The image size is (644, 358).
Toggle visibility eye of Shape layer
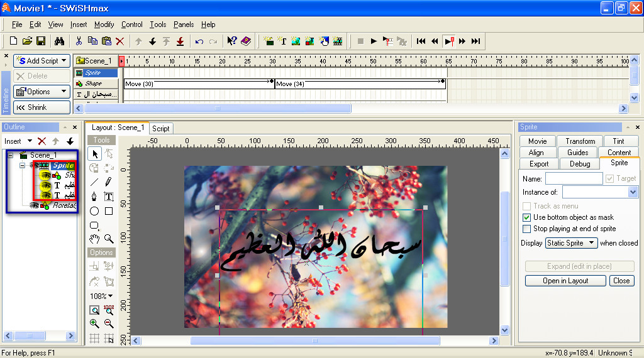(x=45, y=176)
